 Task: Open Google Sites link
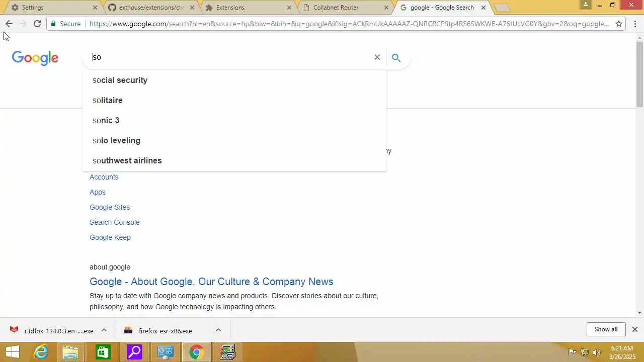tap(110, 207)
